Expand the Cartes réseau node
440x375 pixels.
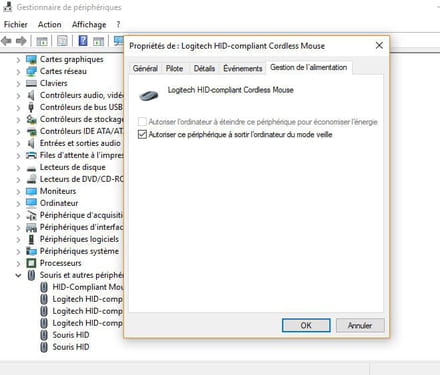18,72
